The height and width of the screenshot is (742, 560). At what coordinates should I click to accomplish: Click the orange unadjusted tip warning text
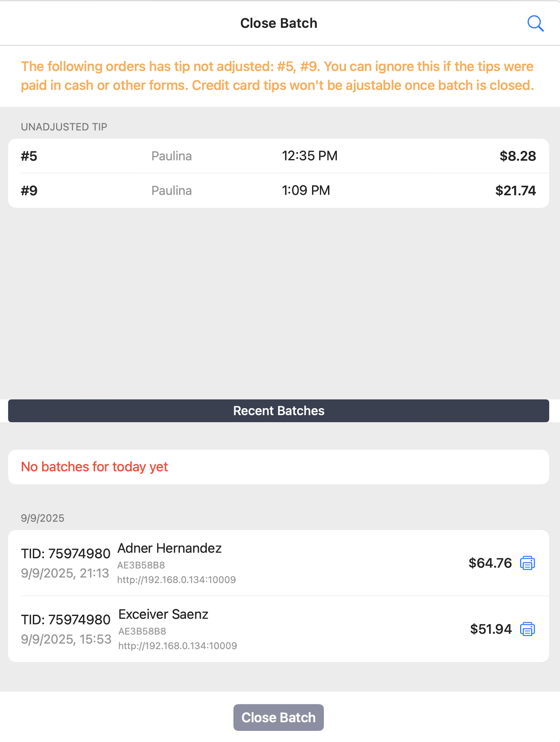click(x=277, y=76)
